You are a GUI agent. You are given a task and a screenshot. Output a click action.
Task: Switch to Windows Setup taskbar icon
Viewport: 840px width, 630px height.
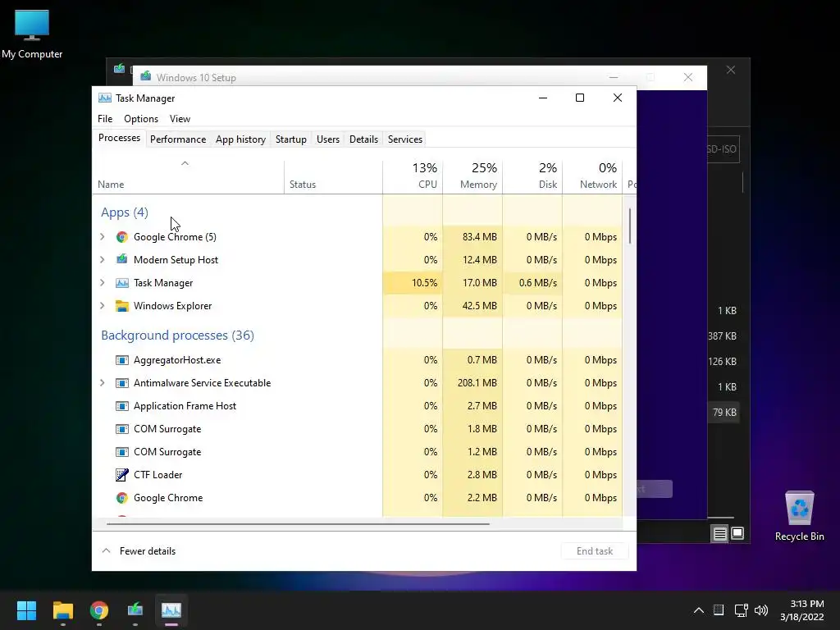[135, 610]
